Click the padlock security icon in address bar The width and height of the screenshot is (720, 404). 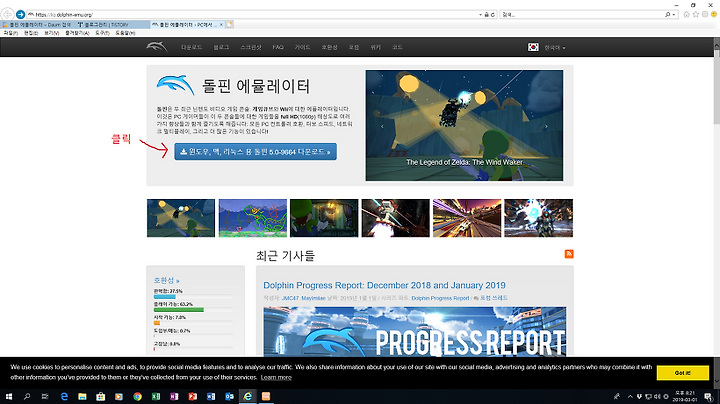pos(486,15)
